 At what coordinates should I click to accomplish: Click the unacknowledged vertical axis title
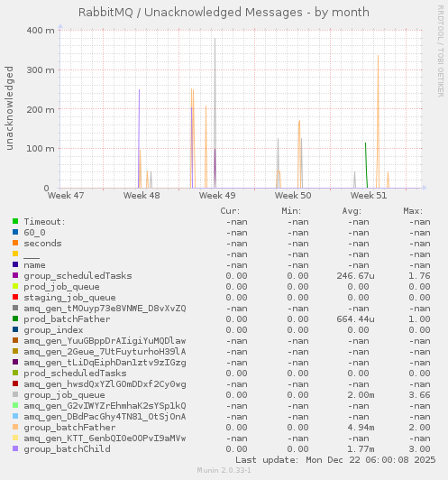pos(9,108)
